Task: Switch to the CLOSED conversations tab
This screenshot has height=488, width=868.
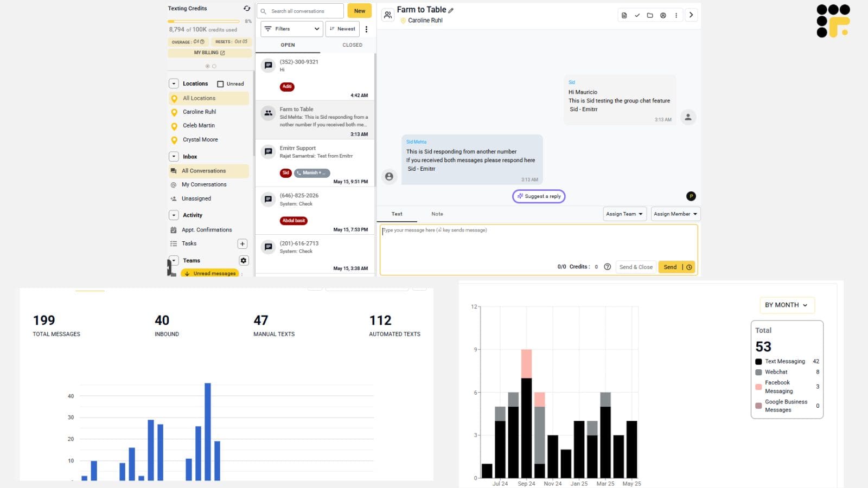Action: pyautogui.click(x=352, y=44)
